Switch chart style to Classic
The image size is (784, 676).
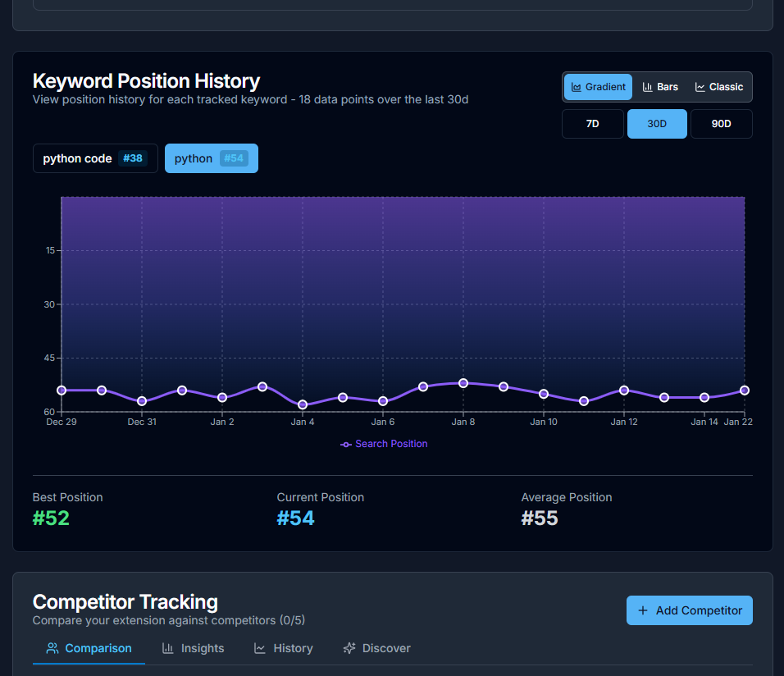pos(719,87)
